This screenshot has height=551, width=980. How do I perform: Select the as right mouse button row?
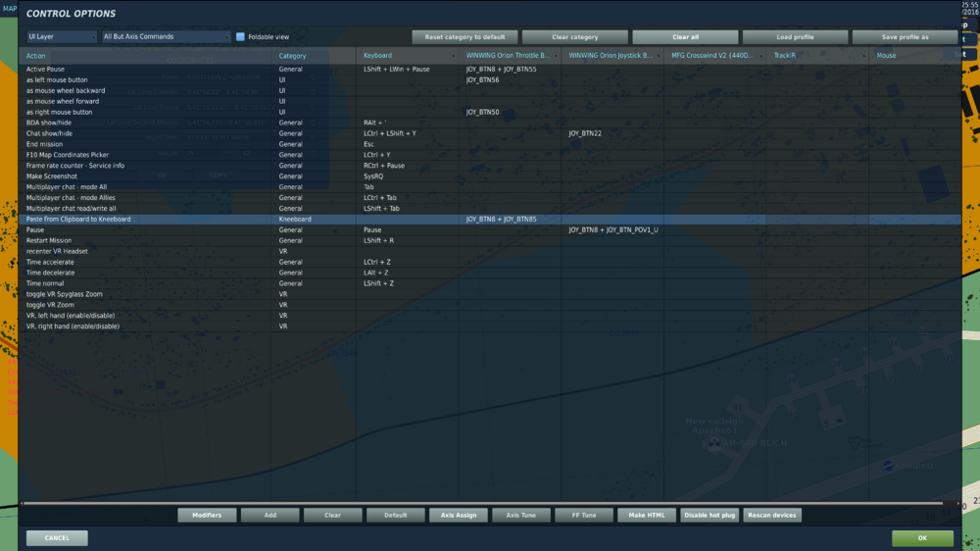pyautogui.click(x=489, y=112)
